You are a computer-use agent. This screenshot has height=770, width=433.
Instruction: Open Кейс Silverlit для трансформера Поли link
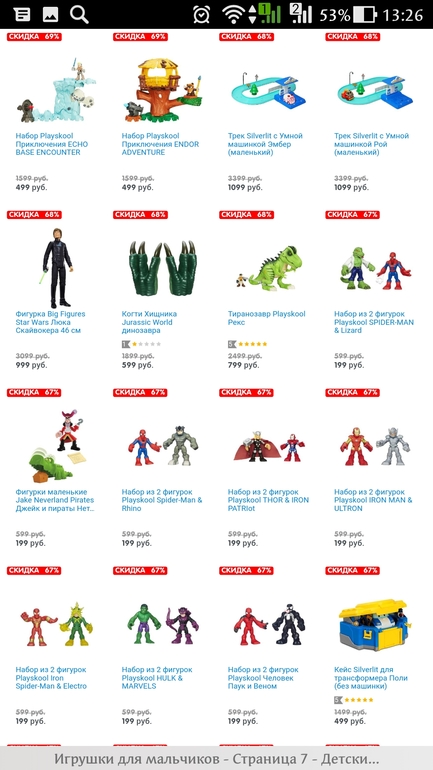click(370, 678)
